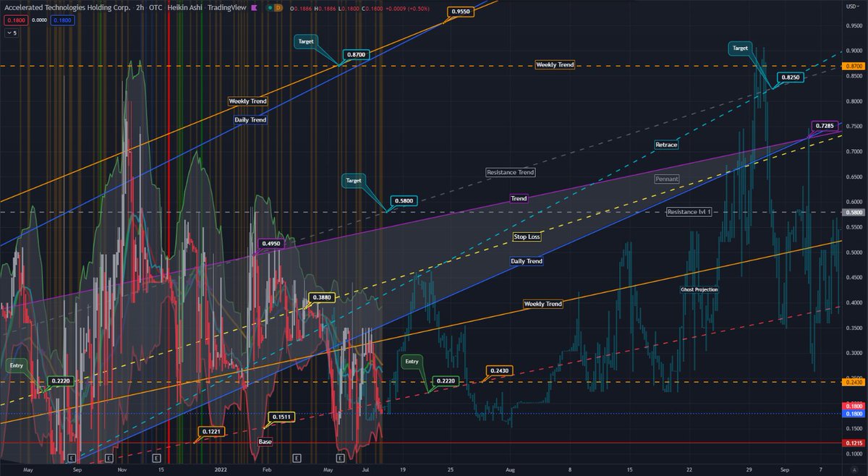
Task: Select the yellow 0.3880 price callout
Action: coord(321,297)
